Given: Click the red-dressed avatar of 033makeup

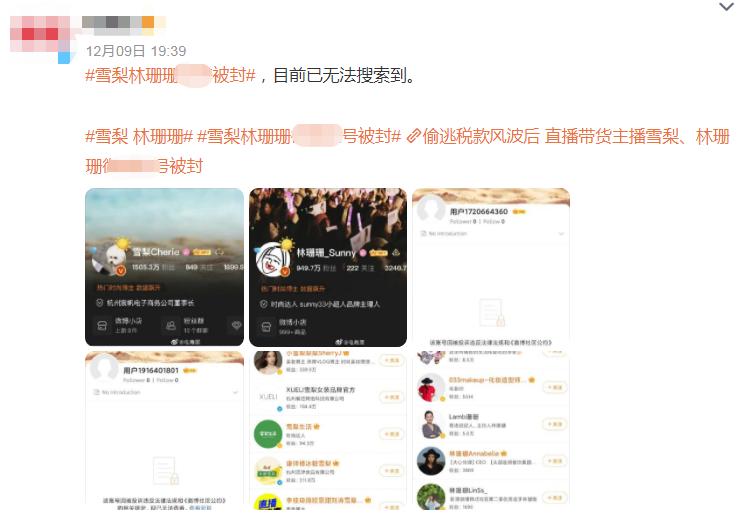Looking at the screenshot, I should point(430,388).
